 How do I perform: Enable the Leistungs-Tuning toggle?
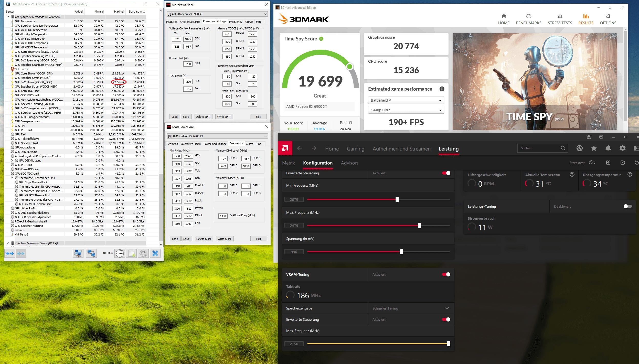(627, 206)
